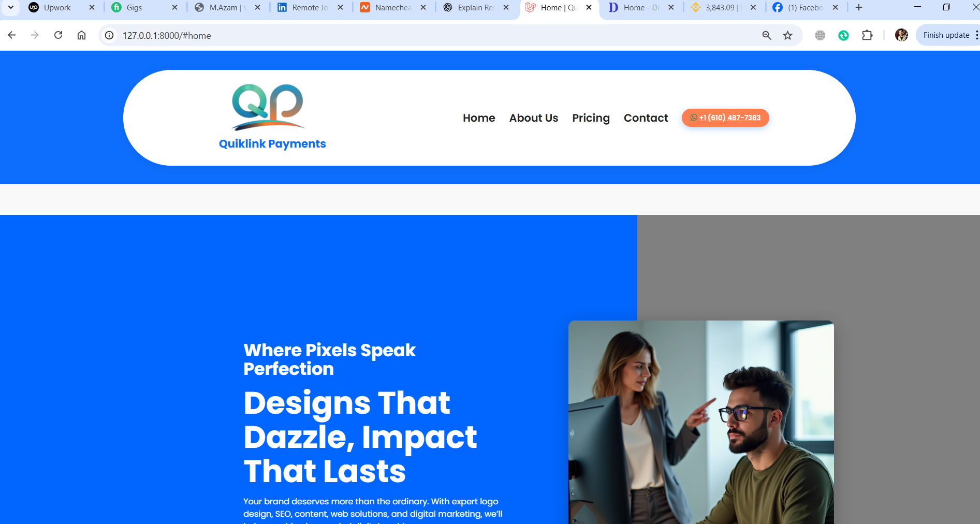Click the zoom search icon in address bar

coord(767,35)
